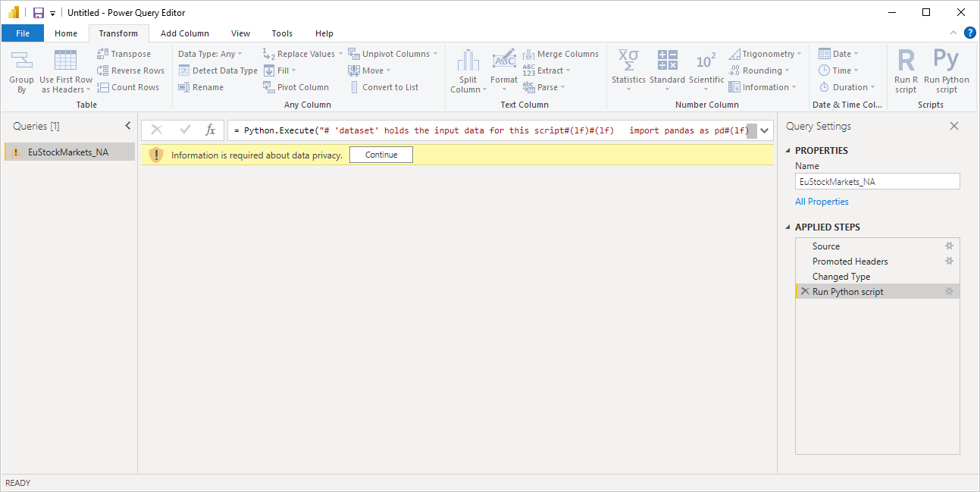Image resolution: width=980 pixels, height=492 pixels.
Task: Delete the Run Python script step
Action: (805, 291)
